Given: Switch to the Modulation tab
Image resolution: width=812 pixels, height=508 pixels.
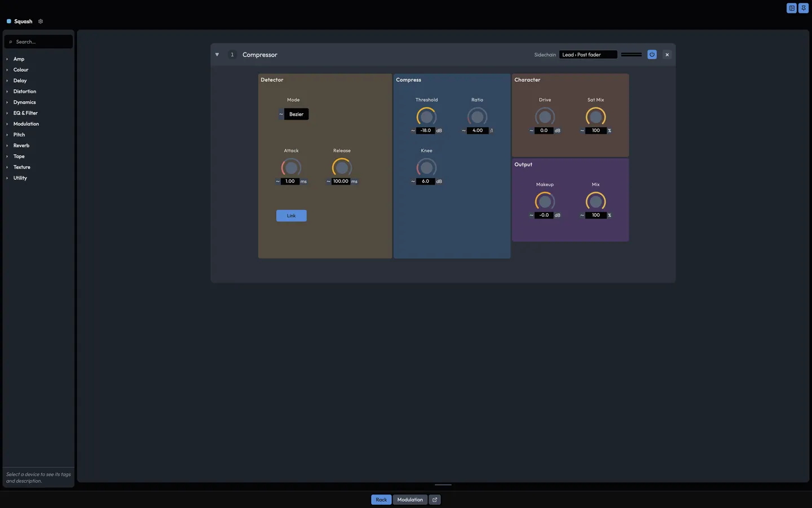Looking at the screenshot, I should 410,500.
